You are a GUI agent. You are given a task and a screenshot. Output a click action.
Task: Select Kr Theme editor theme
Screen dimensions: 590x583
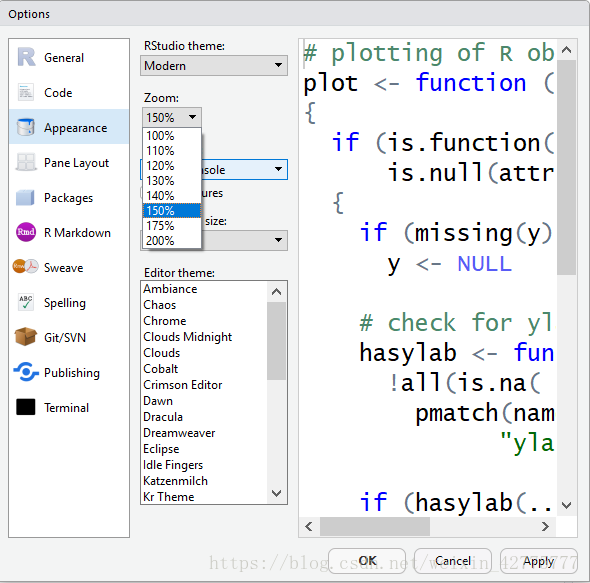coord(204,496)
